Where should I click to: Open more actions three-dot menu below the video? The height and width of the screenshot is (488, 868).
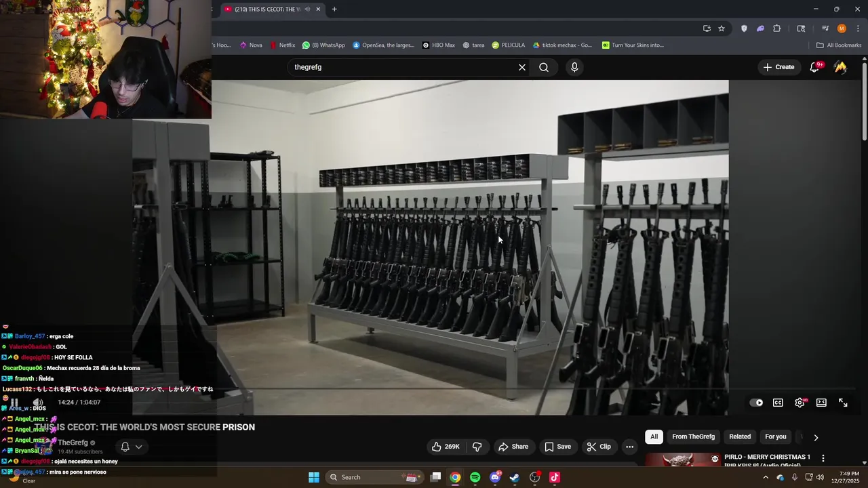629,447
